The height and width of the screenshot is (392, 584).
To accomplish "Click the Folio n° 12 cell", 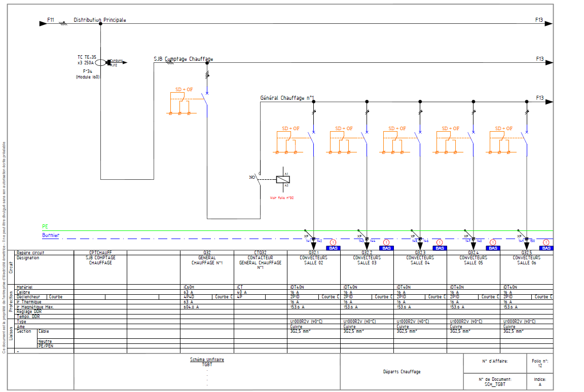I will pyautogui.click(x=540, y=364).
